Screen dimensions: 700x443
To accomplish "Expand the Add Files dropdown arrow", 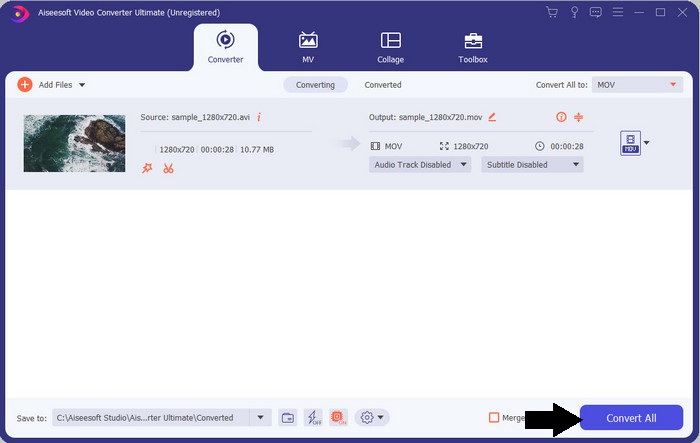I will click(x=82, y=85).
